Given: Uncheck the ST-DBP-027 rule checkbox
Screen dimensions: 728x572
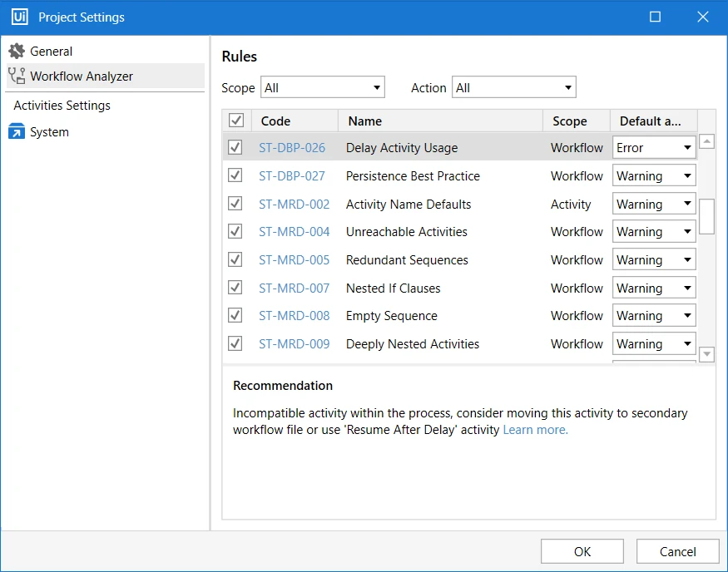Looking at the screenshot, I should click(235, 175).
